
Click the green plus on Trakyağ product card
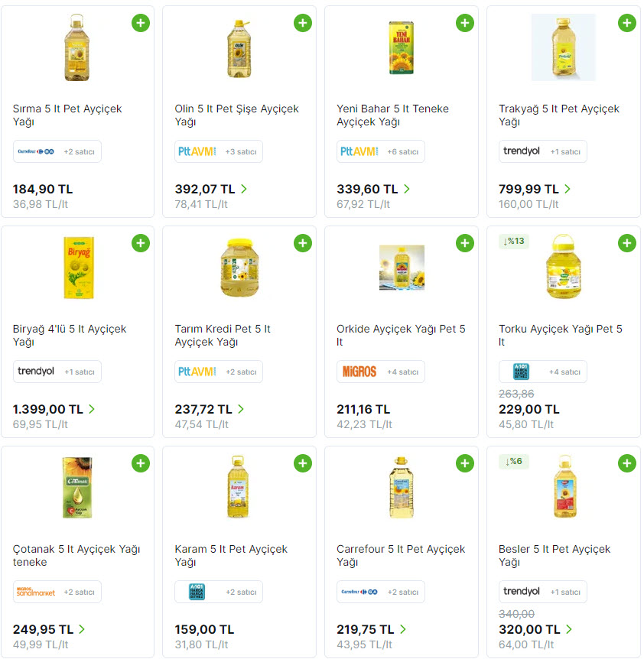tap(627, 23)
